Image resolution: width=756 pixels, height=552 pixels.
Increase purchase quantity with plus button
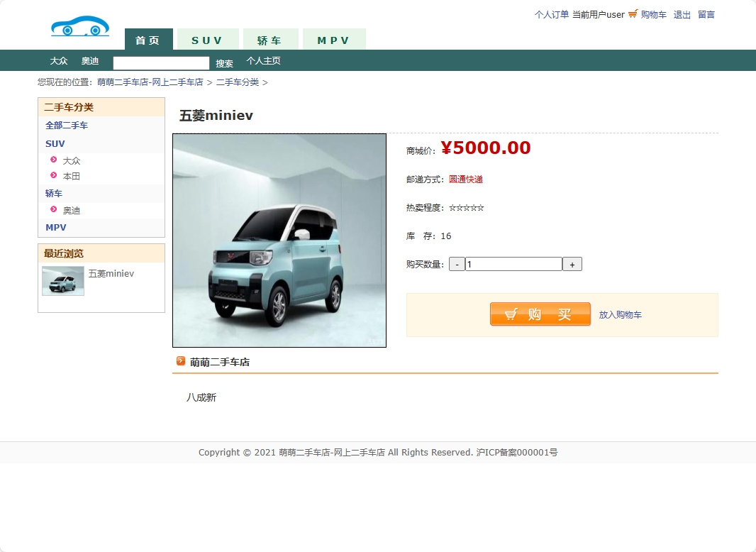(572, 265)
